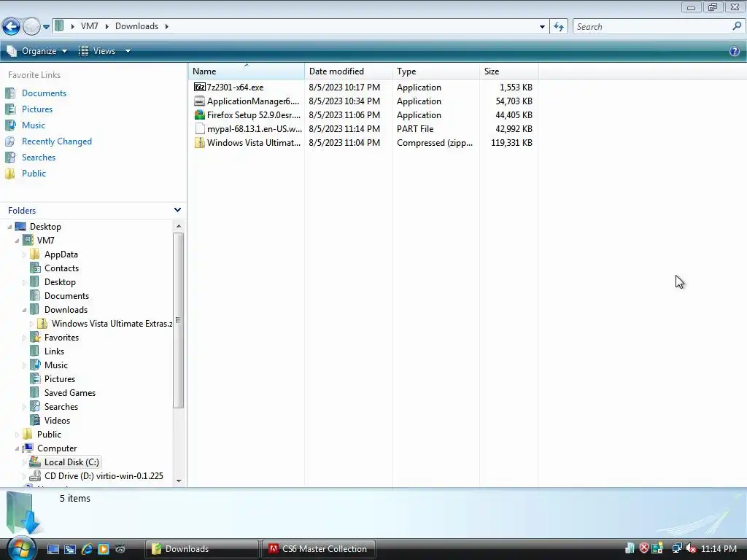Select the mypal-68.13.1 PART file icon
Screen dimensions: 747x560
pos(200,128)
